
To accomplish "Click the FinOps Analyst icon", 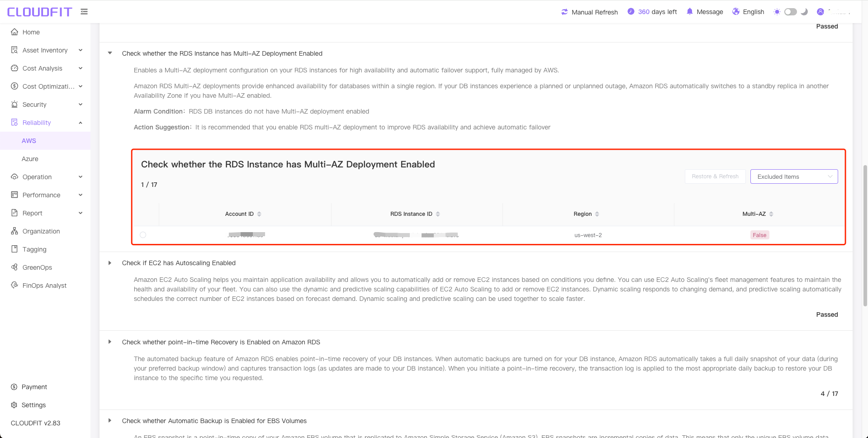I will (14, 286).
